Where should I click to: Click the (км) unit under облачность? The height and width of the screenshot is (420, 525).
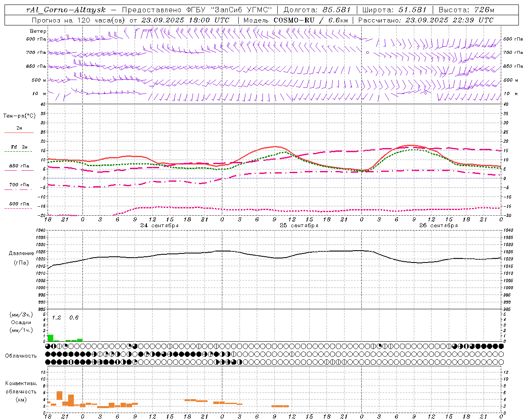pyautogui.click(x=21, y=399)
